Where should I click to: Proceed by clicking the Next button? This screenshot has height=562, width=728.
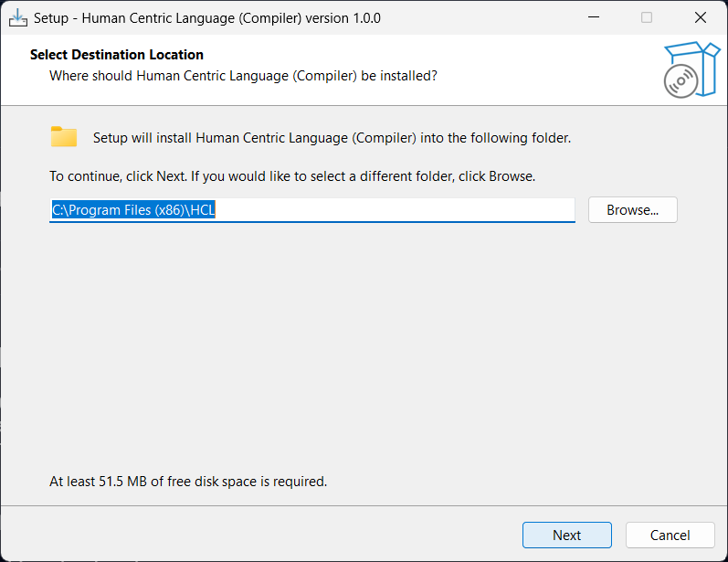(566, 535)
